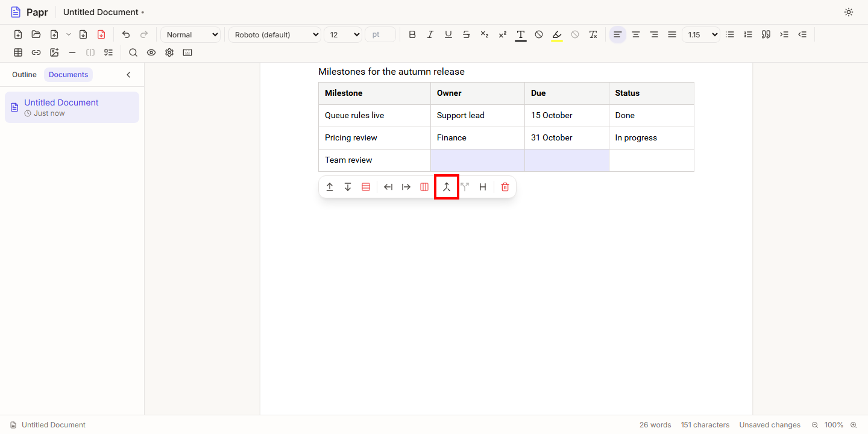868x434 pixels.
Task: Open the yellow highlight color picker
Action: tap(557, 34)
